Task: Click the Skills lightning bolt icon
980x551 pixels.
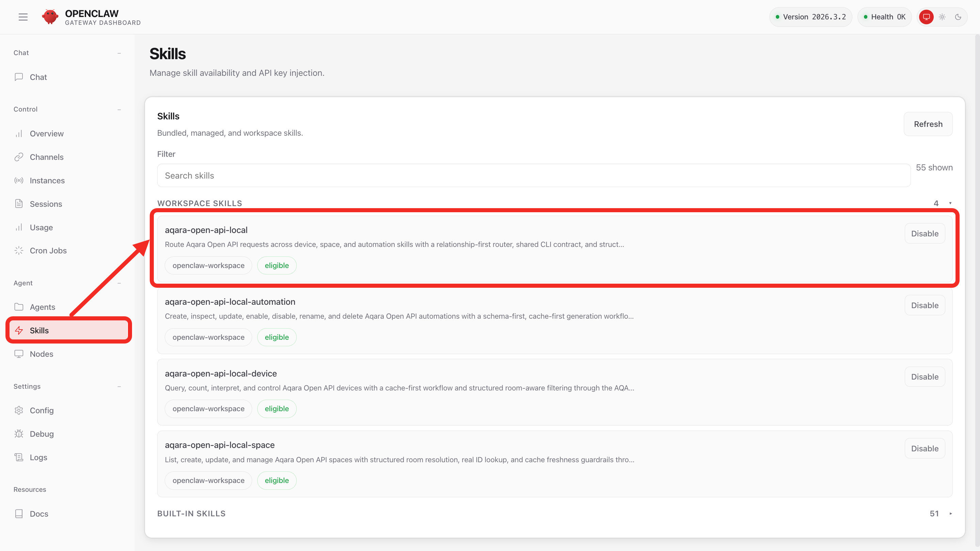Action: (x=19, y=331)
